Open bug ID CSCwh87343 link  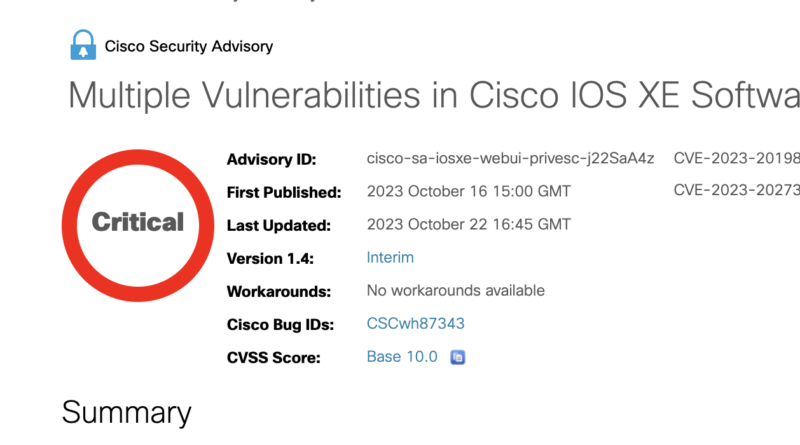coord(415,324)
